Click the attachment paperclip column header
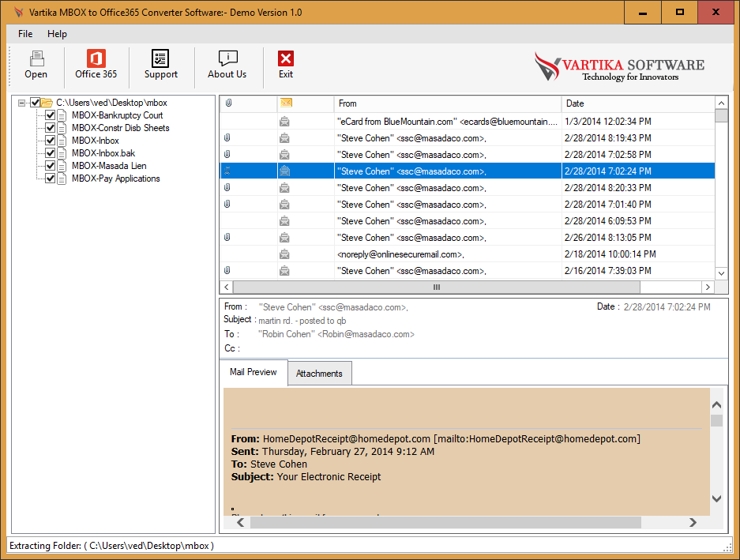 (x=228, y=103)
